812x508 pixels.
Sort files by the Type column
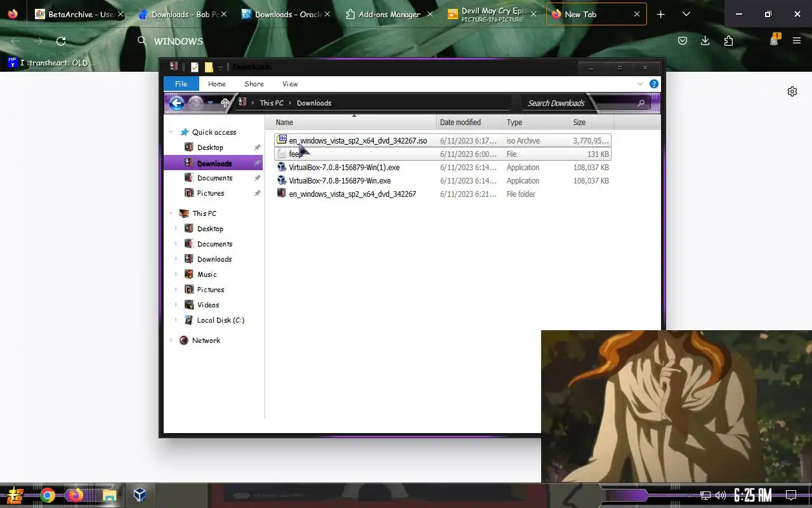click(536, 122)
